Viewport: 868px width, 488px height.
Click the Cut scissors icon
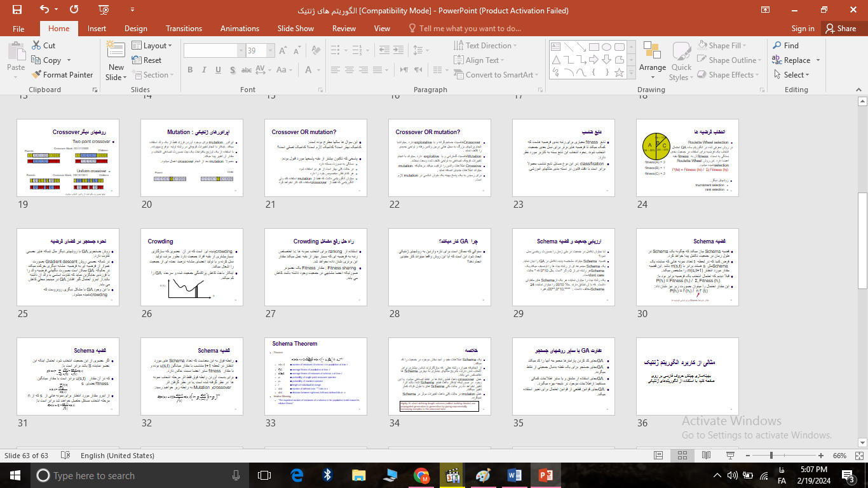click(x=36, y=46)
